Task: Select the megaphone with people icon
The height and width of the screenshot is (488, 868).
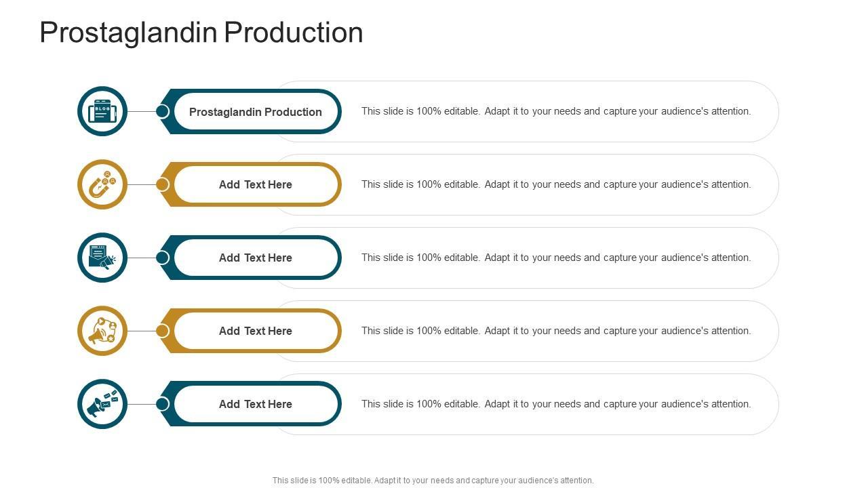Action: click(102, 331)
